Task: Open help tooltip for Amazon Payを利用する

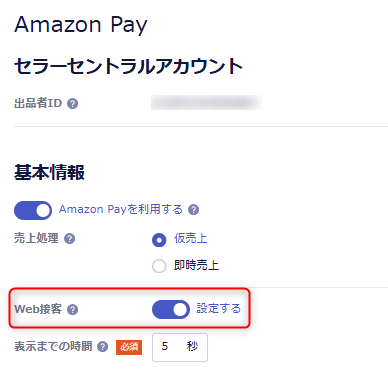Action: click(193, 210)
